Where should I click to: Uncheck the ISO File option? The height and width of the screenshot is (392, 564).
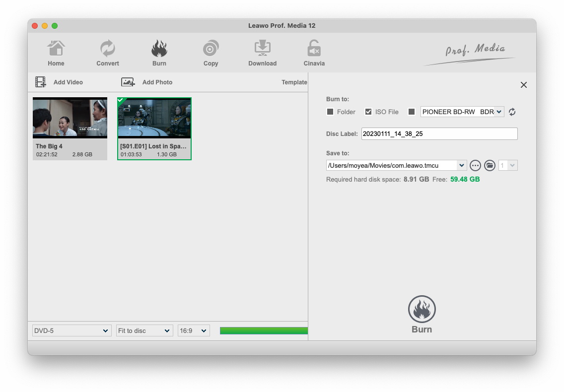pos(368,112)
